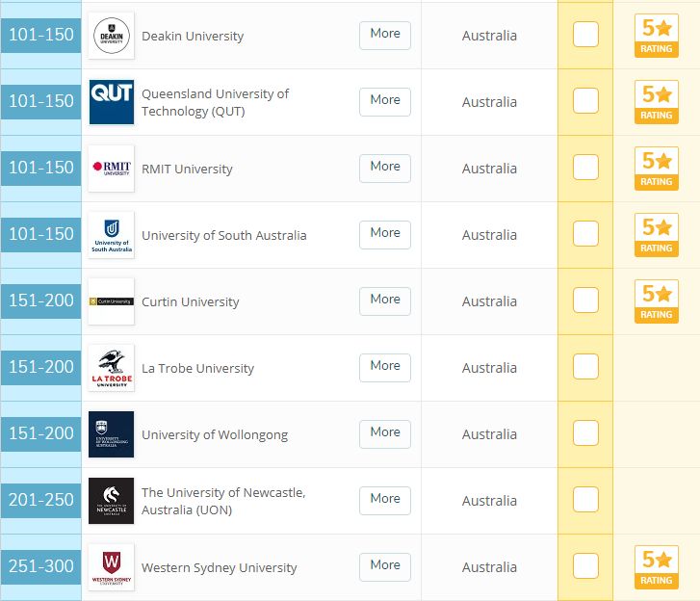Select the Western Sydney University logo
This screenshot has height=601, width=700.
pos(111,567)
